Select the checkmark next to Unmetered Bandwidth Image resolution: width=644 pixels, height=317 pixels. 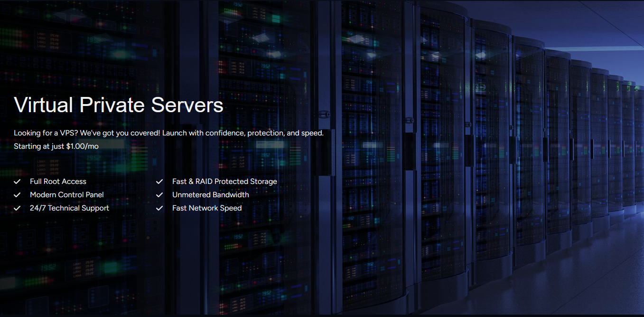[x=159, y=195]
